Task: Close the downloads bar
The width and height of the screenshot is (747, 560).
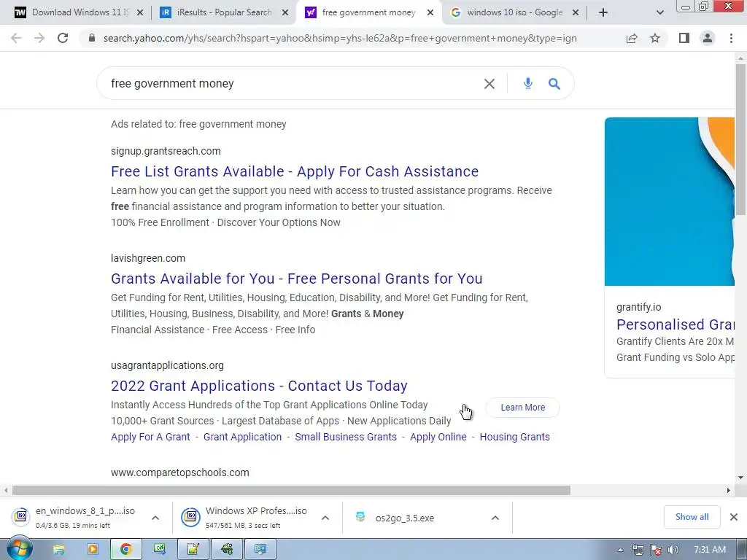Action: tap(734, 517)
